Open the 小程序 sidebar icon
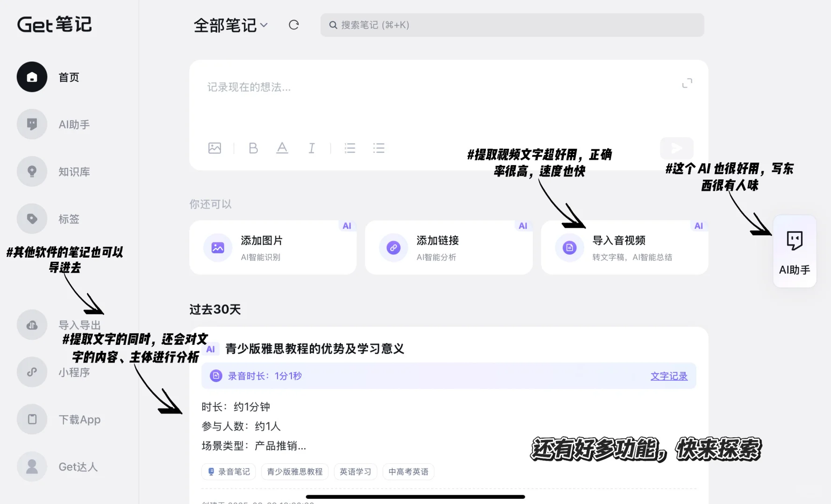Image resolution: width=831 pixels, height=504 pixels. click(32, 372)
